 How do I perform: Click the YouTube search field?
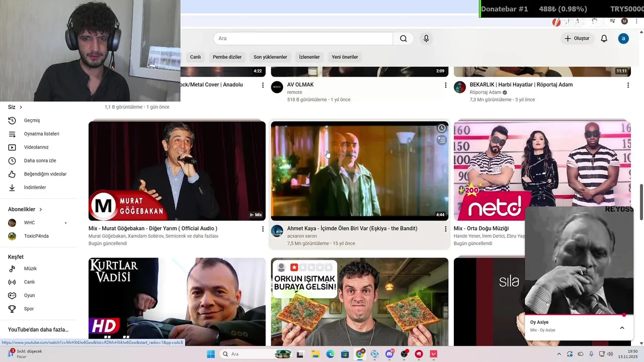click(x=303, y=39)
